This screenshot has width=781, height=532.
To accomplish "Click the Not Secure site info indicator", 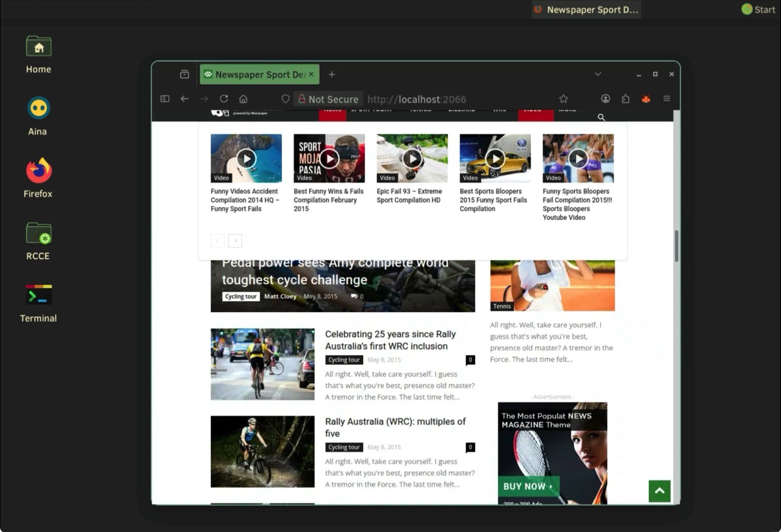I will [x=328, y=99].
